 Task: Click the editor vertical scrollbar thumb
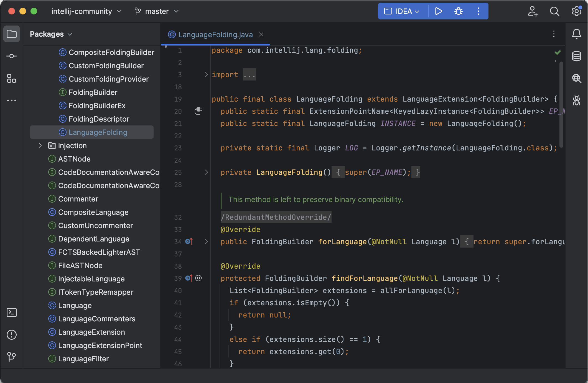(x=561, y=104)
